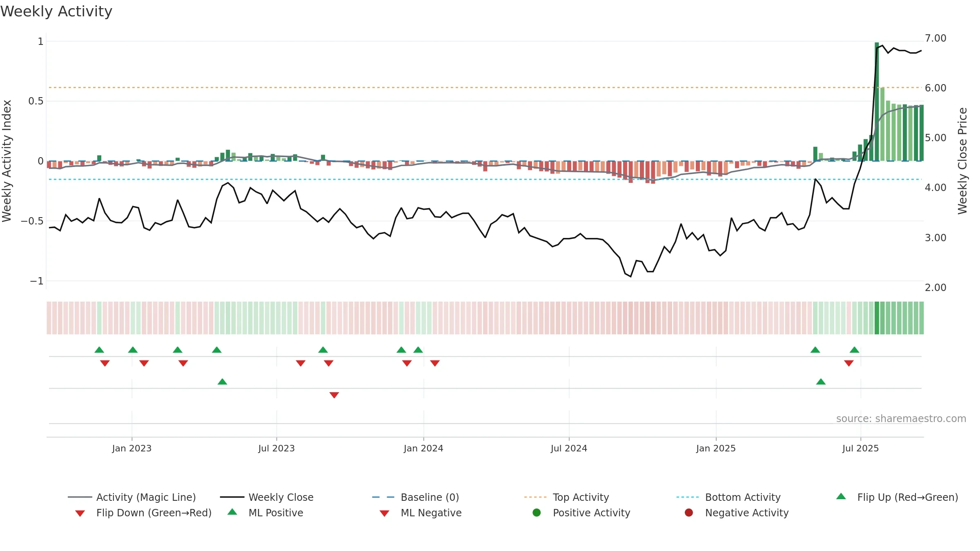Viewport: 980px width, 551px height.
Task: Click last Flip Up marker at Jul 2025
Action: [854, 350]
